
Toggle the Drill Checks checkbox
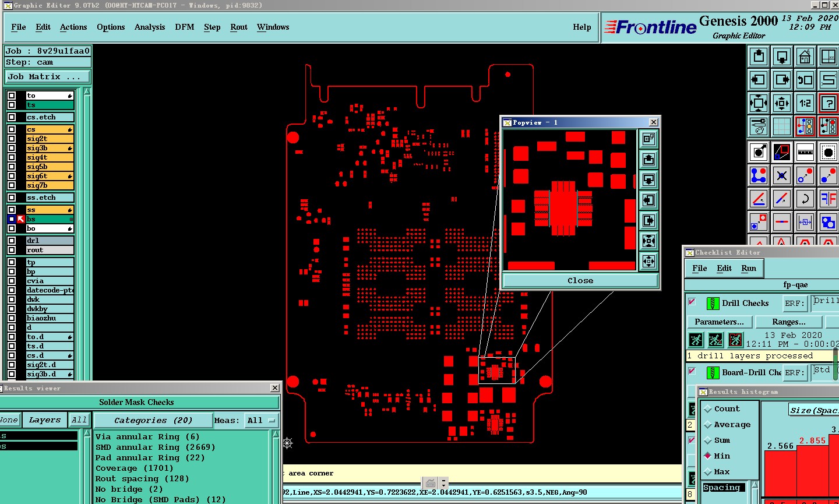692,302
